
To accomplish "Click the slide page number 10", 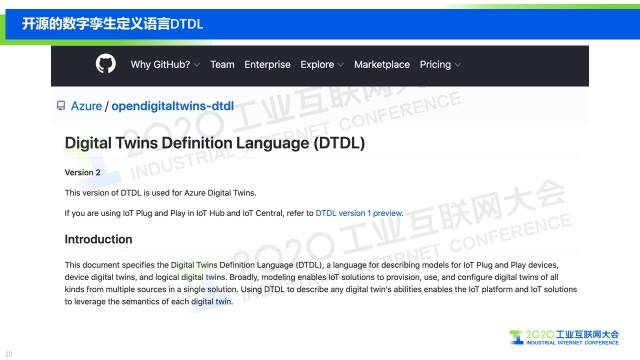I will click(9, 354).
